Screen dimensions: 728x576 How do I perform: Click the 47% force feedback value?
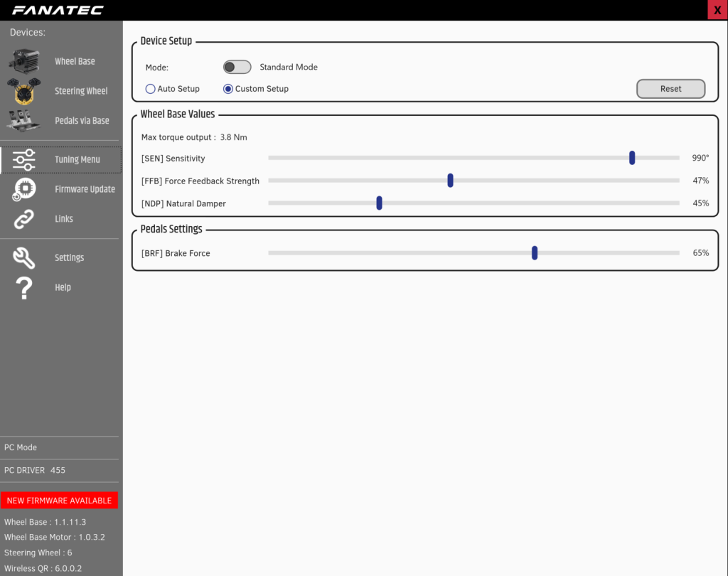[x=700, y=180]
